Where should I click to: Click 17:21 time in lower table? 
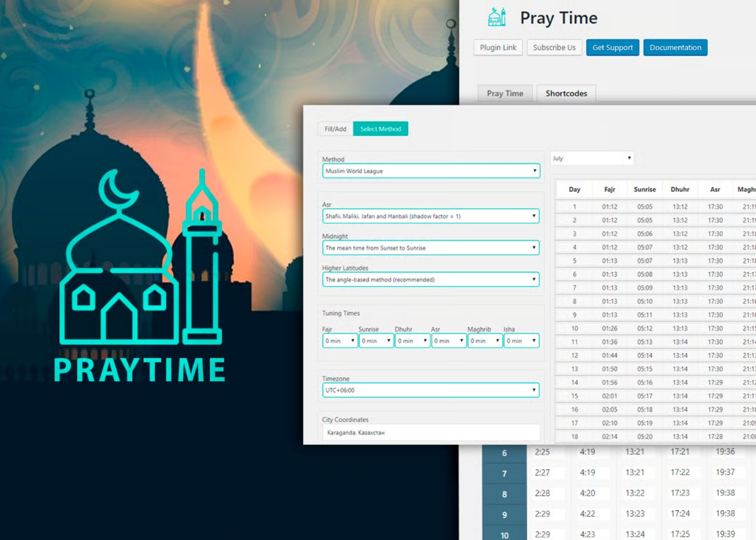(680, 451)
